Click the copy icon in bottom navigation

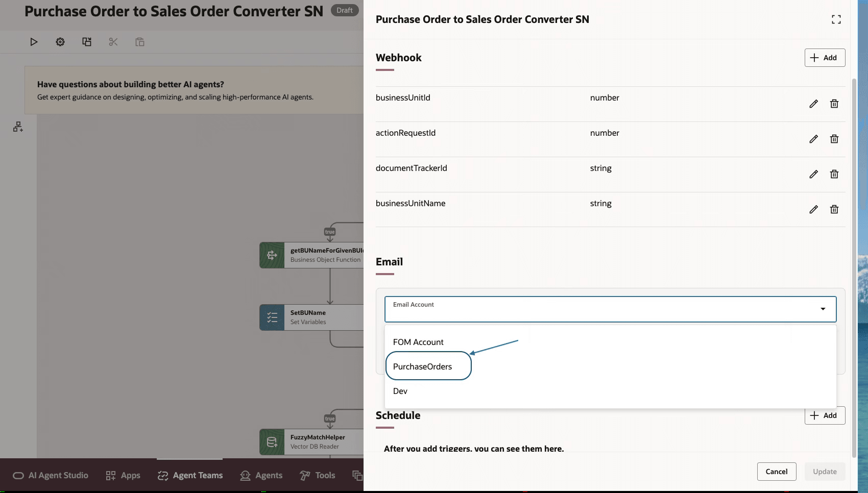[357, 475]
